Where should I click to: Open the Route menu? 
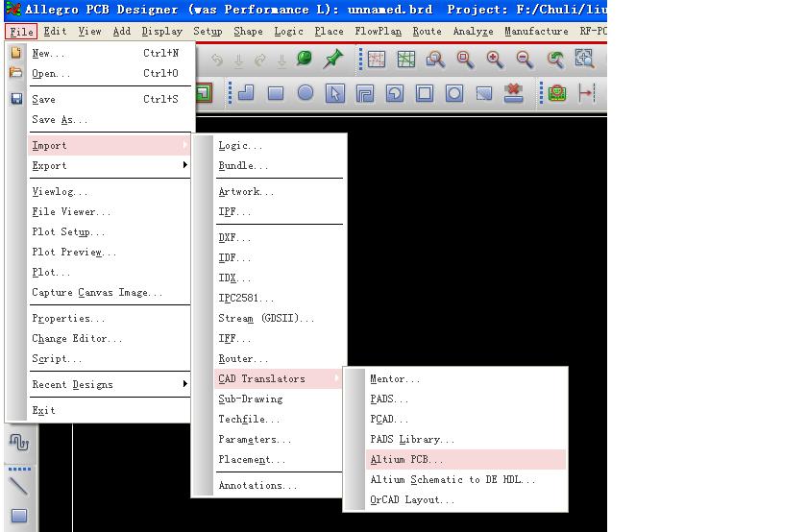pyautogui.click(x=427, y=32)
